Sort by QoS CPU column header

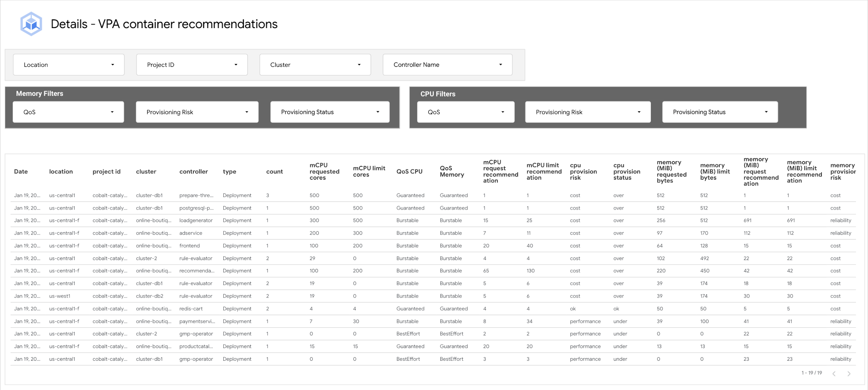[x=409, y=172]
